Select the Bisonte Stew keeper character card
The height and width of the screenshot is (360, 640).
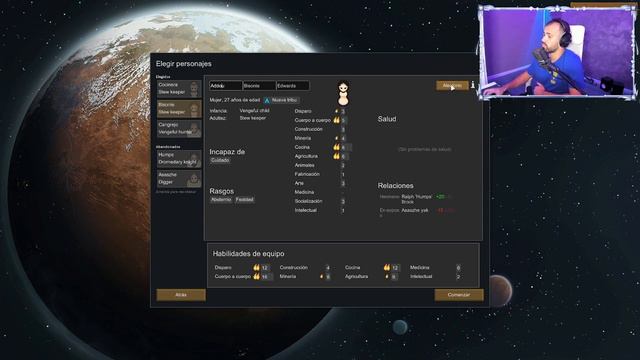point(179,109)
